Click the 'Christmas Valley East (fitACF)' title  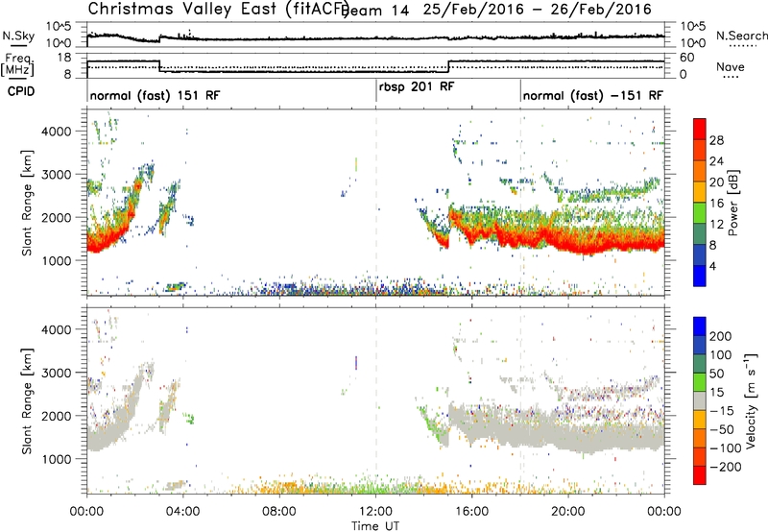click(x=219, y=9)
